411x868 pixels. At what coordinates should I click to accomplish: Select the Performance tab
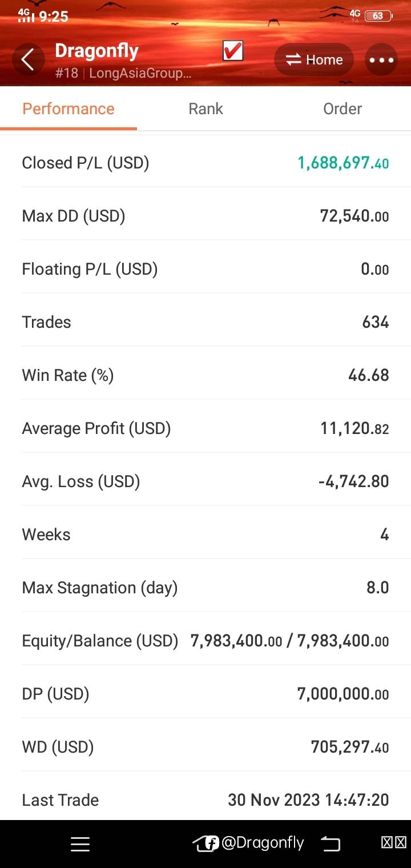coord(68,108)
